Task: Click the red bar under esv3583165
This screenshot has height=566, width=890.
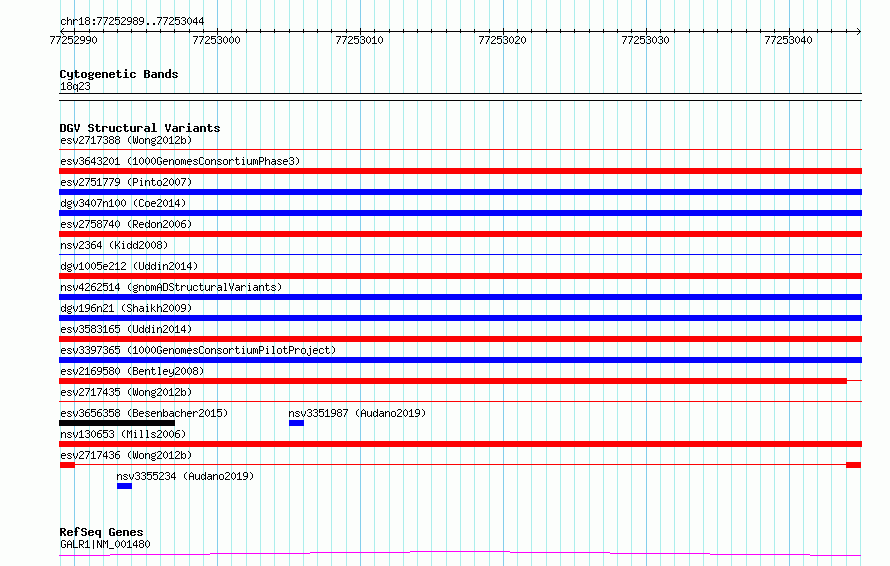Action: tap(460, 339)
